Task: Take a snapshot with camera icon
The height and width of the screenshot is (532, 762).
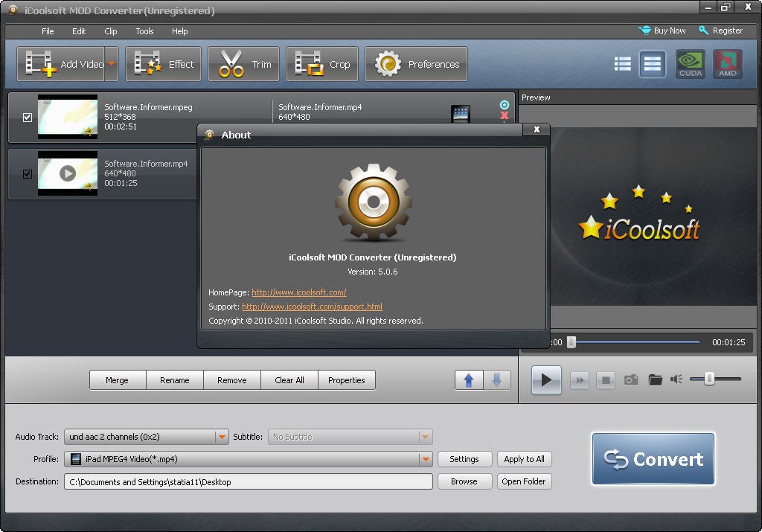Action: [631, 380]
